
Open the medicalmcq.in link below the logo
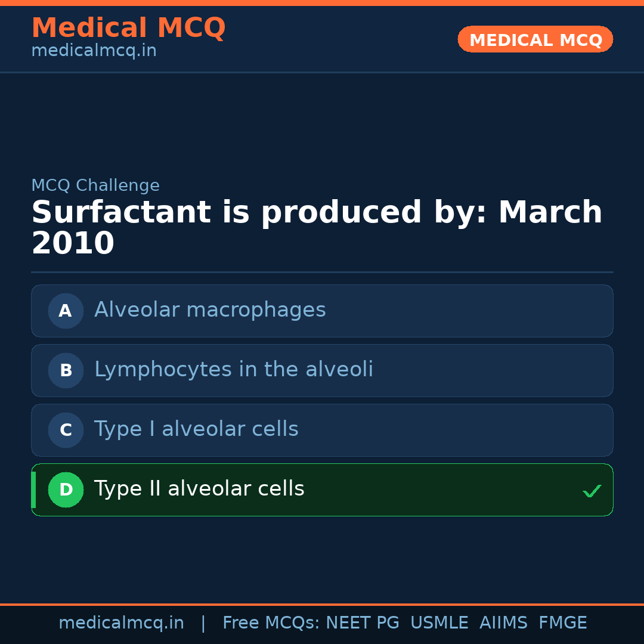tap(93, 50)
